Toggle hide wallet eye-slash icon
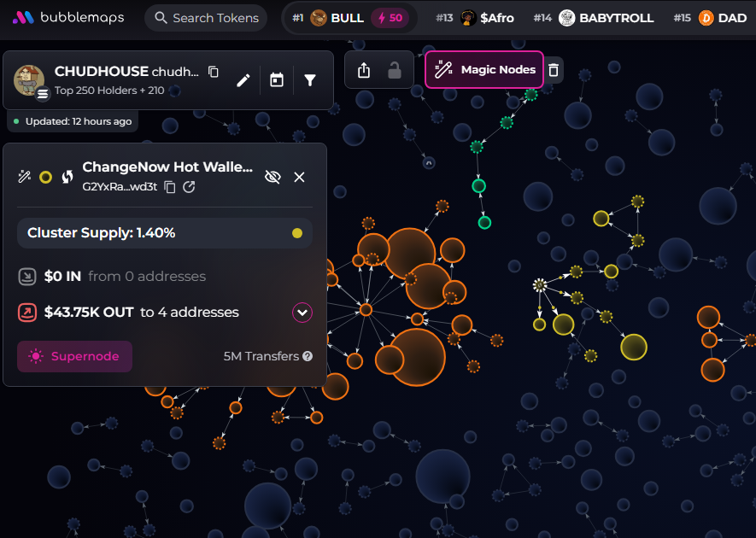This screenshot has height=538, width=756. 273,177
